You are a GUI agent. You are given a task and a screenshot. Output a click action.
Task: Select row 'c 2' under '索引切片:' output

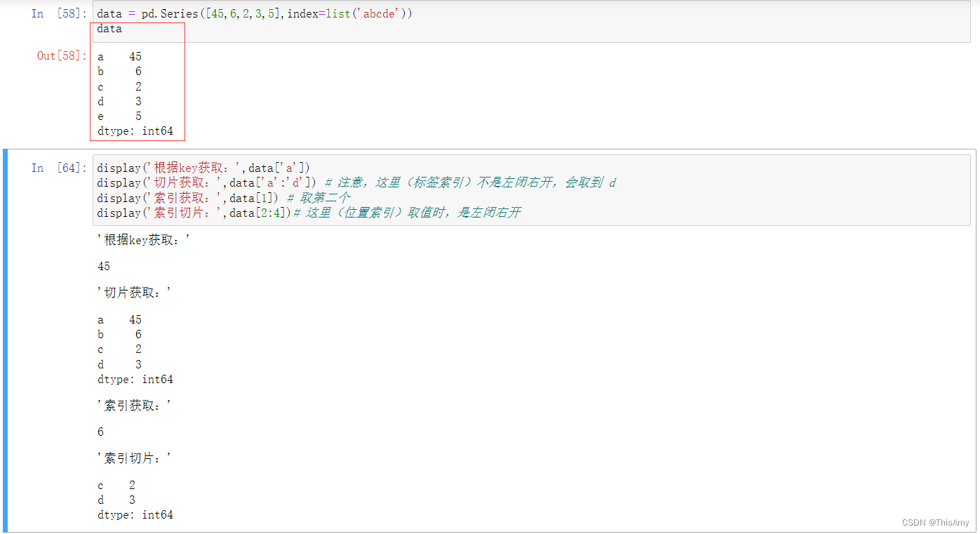pos(116,485)
